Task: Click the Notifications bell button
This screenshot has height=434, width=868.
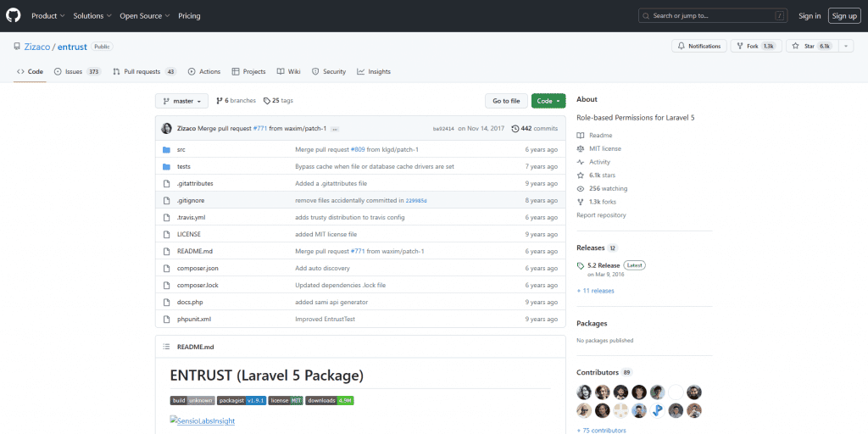Action: tap(699, 47)
